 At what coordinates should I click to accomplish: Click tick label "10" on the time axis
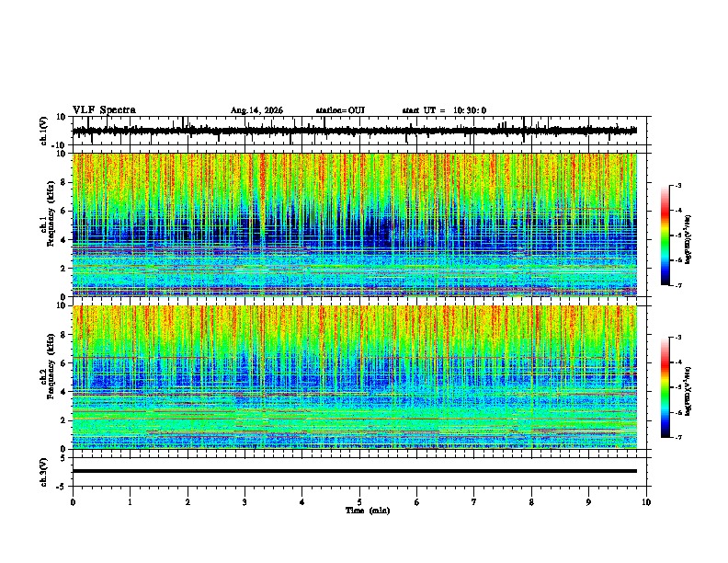[646, 502]
